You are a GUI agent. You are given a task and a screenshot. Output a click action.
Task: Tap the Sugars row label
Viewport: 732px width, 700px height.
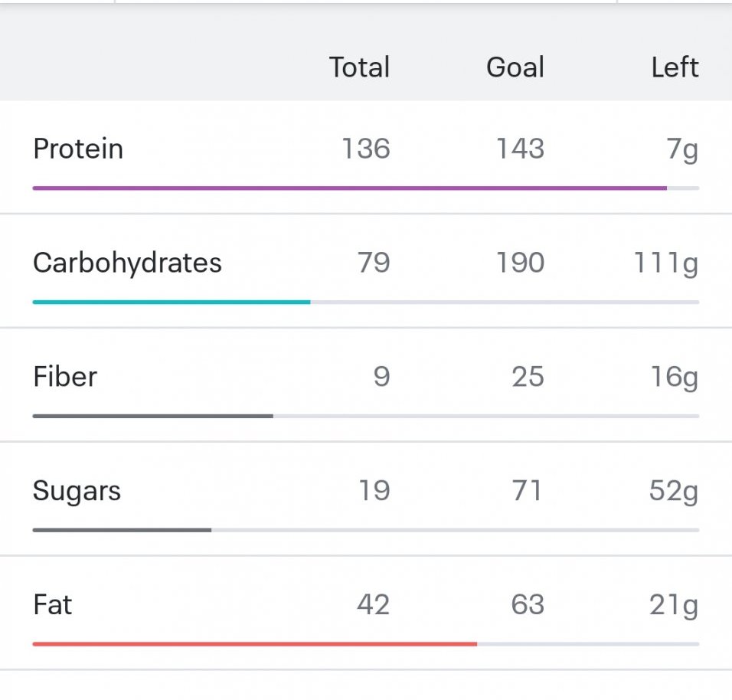[77, 491]
